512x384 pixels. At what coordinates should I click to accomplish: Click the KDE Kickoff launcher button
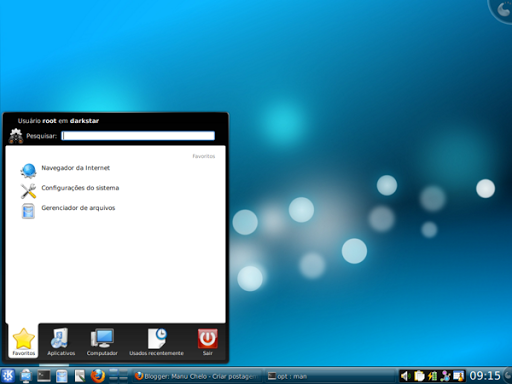pyautogui.click(x=8, y=376)
